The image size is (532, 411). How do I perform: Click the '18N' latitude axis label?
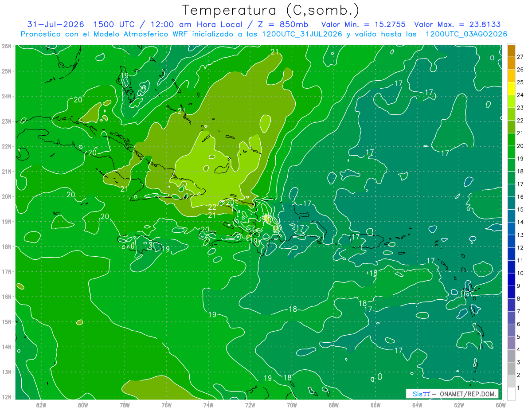coord(7,247)
